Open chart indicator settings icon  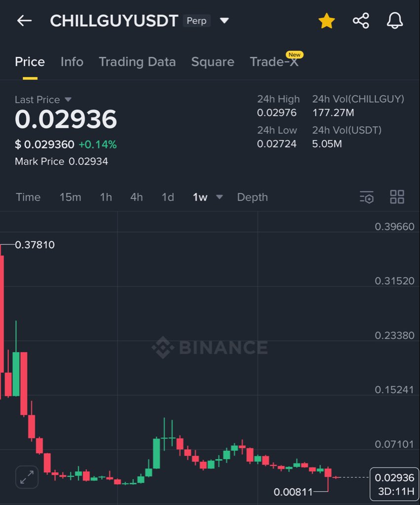pos(367,197)
